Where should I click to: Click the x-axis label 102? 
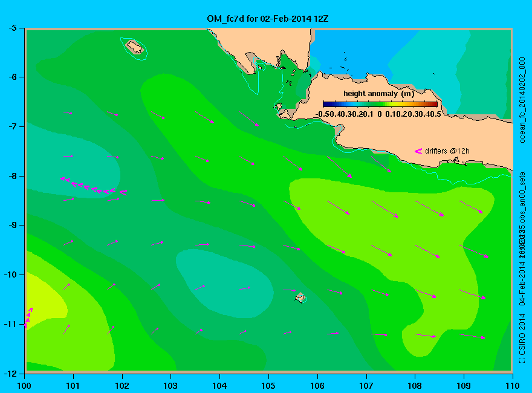(122, 386)
